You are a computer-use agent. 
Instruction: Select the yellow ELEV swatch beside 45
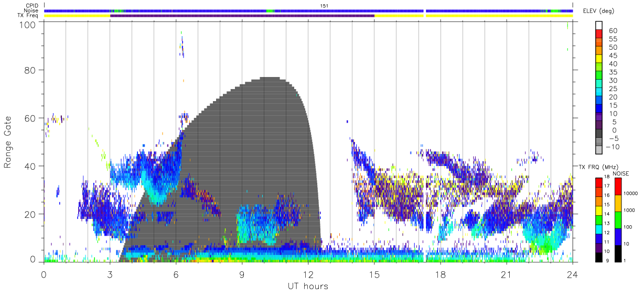tap(598, 59)
